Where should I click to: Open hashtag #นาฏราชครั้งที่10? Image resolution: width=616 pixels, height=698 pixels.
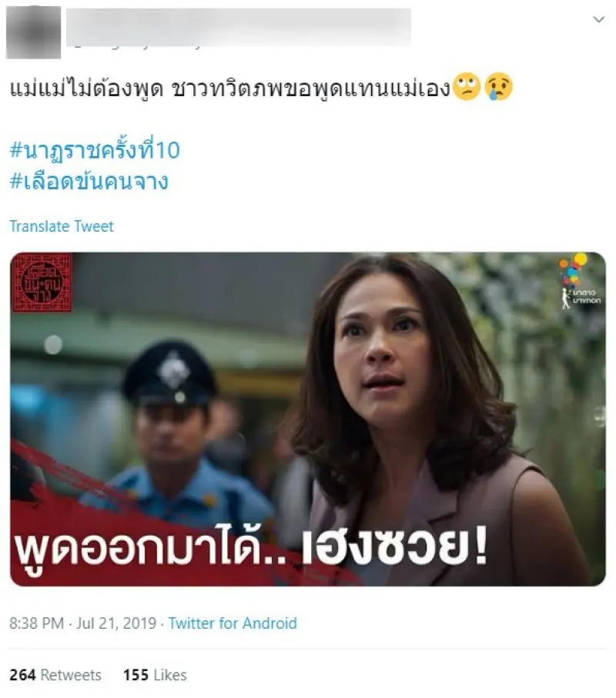[x=95, y=149]
